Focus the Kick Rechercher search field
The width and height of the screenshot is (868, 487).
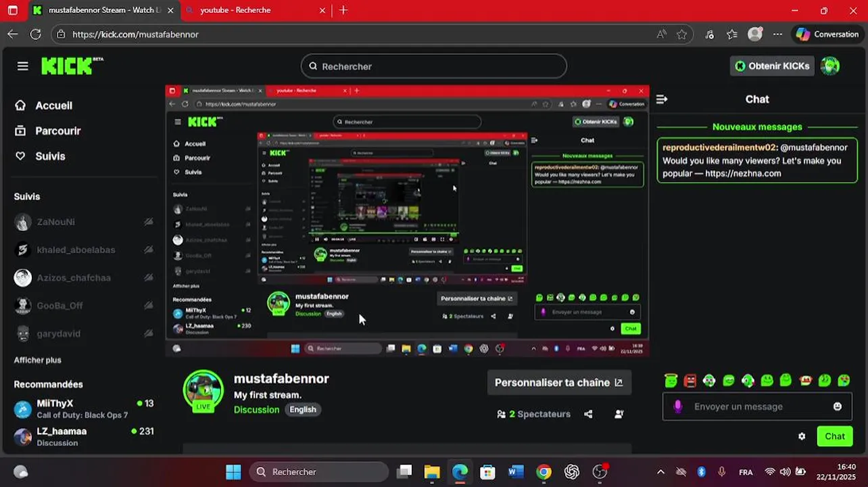434,66
